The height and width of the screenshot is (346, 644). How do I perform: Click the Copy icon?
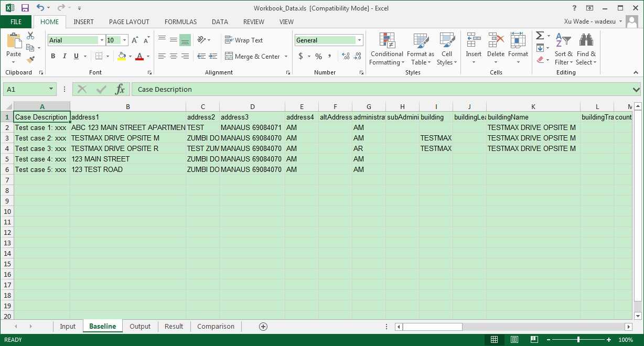click(x=30, y=48)
